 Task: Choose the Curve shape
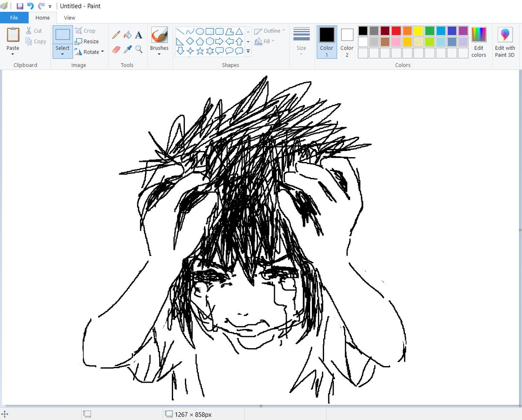click(x=190, y=31)
